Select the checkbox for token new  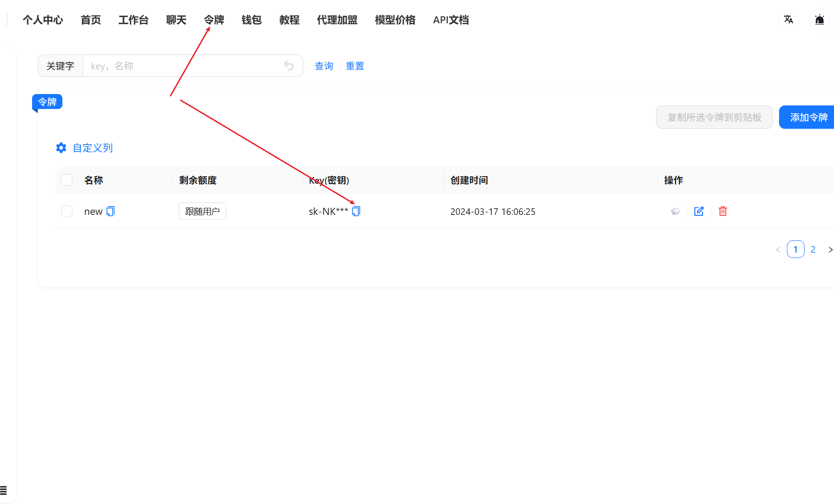click(x=67, y=211)
